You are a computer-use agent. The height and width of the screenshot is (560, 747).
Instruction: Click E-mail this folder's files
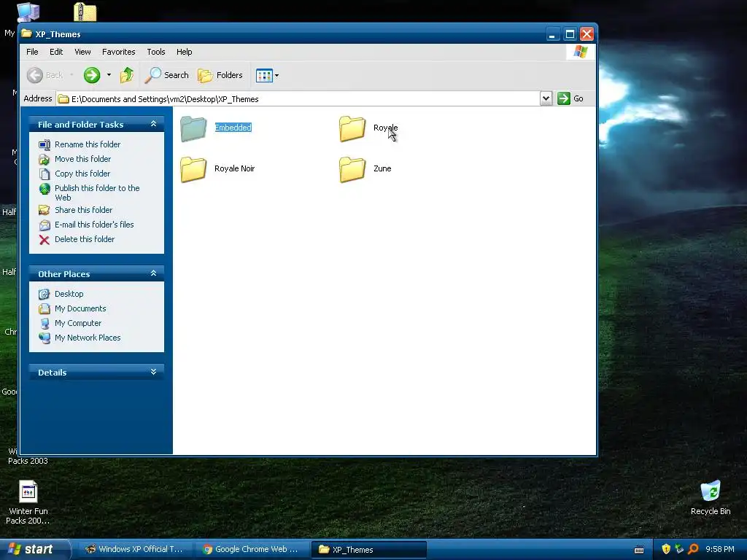tap(94, 225)
